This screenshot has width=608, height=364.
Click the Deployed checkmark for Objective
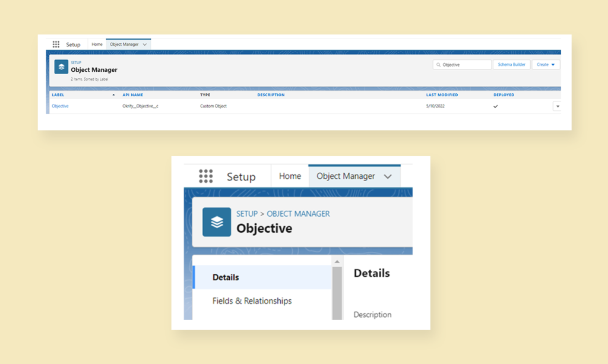496,106
